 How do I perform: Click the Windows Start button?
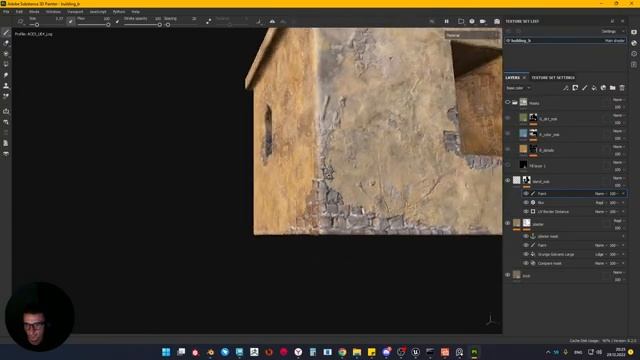pyautogui.click(x=166, y=352)
